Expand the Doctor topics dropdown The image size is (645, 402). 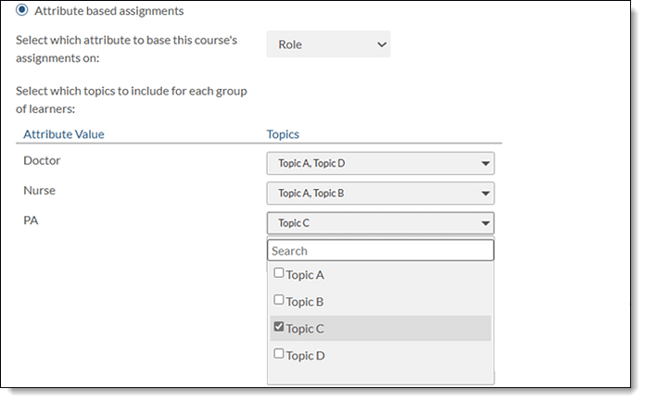(380, 162)
